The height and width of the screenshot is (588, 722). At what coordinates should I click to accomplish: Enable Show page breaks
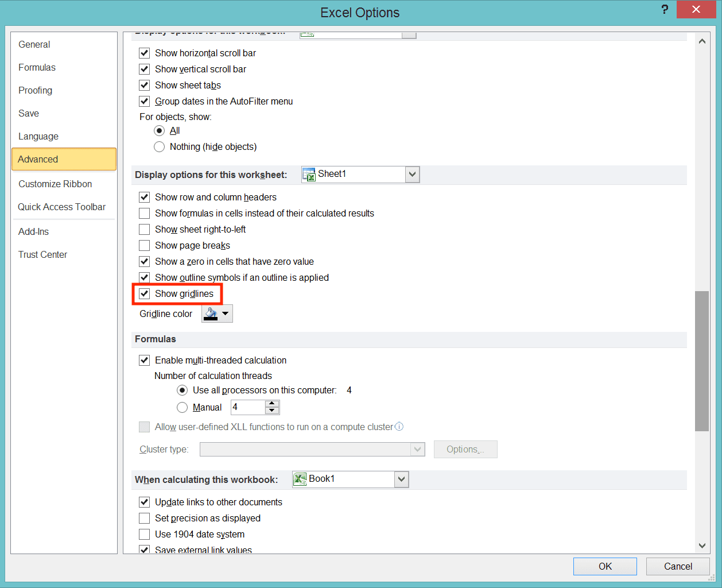point(144,245)
